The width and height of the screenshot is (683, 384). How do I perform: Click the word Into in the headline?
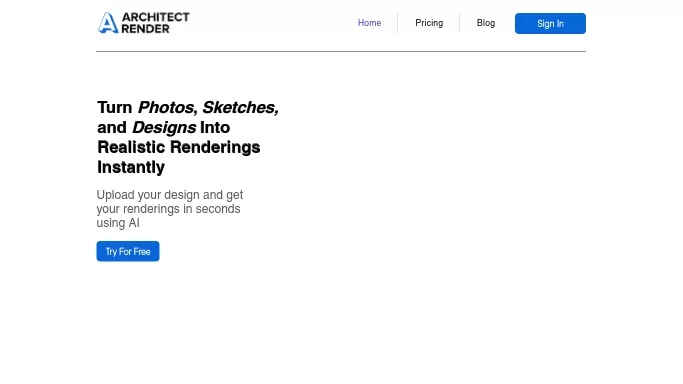pyautogui.click(x=215, y=128)
